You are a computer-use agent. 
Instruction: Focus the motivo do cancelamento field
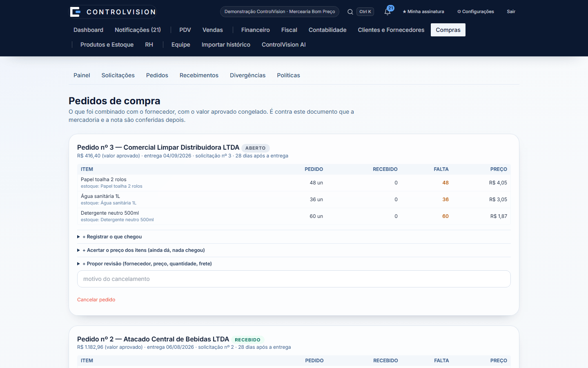(x=294, y=279)
